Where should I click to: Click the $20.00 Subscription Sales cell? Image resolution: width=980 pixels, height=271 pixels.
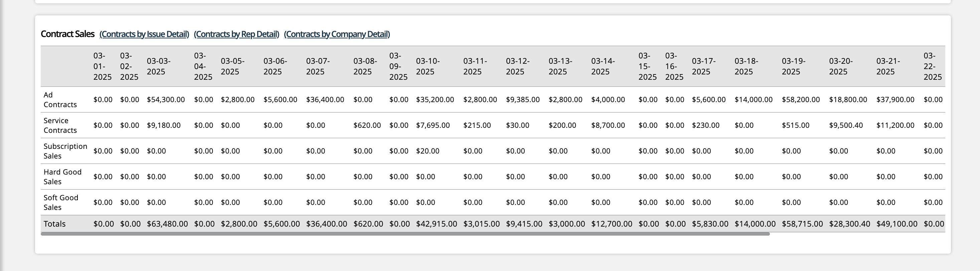coord(427,151)
